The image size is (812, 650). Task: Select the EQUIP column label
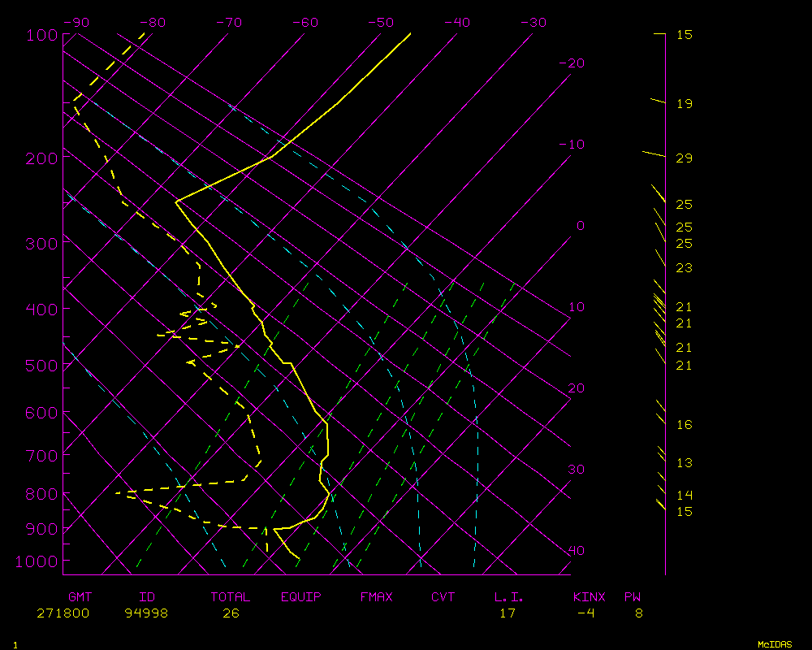pyautogui.click(x=301, y=597)
